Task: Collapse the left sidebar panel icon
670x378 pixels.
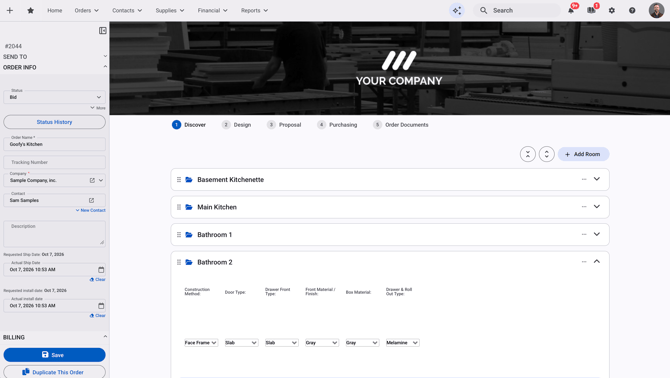Action: (x=103, y=30)
